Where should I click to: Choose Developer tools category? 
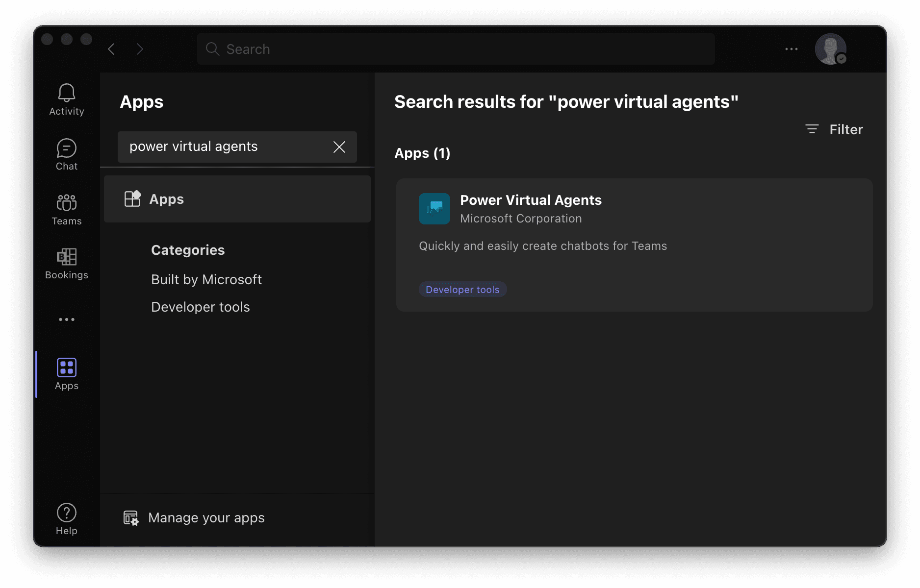(201, 307)
